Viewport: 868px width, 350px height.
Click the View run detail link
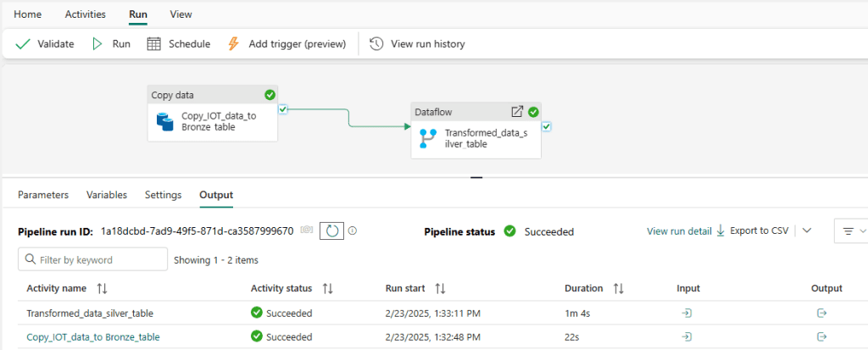[x=679, y=231]
